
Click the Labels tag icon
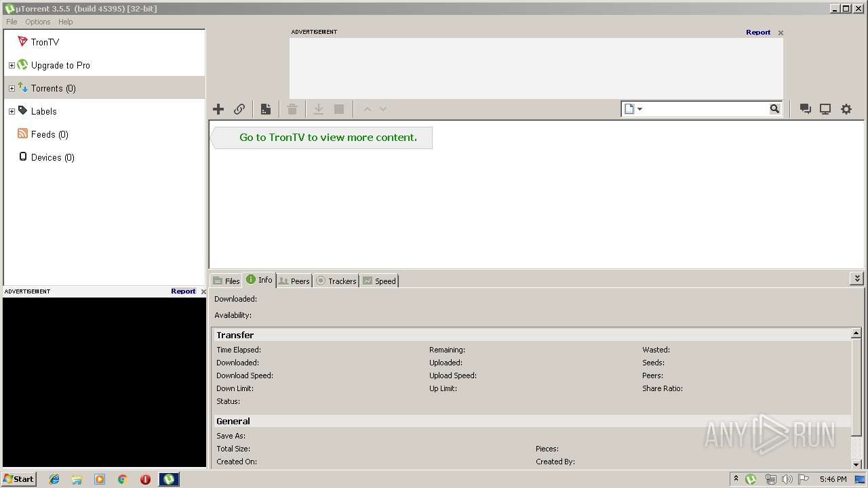(23, 110)
